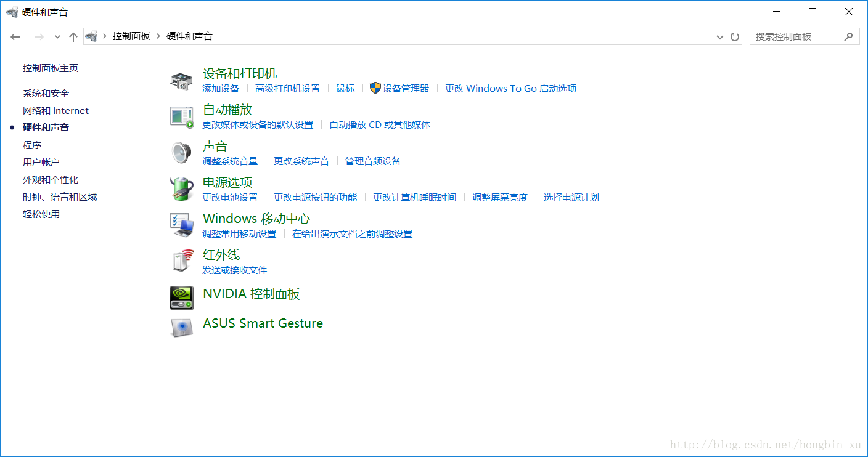868x457 pixels.
Task: Click the shield icon beside 设备管理器
Action: [375, 88]
